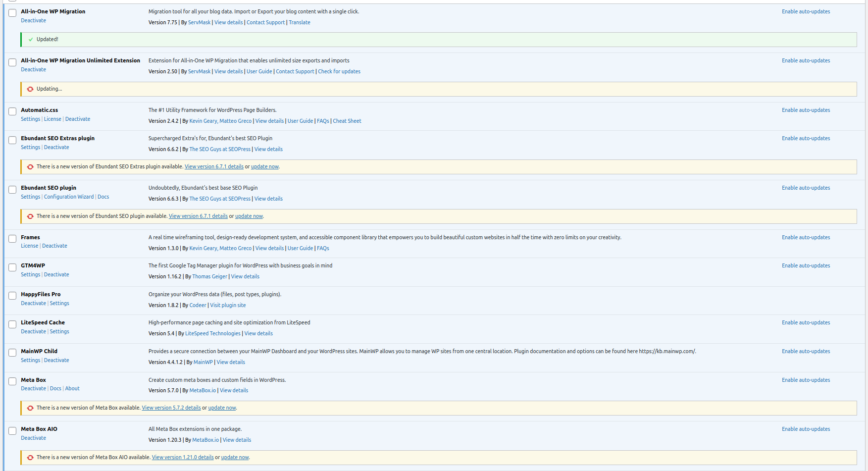Check the GTM4WP plugin checkbox
Screen dimensions: 868x471
12,267
